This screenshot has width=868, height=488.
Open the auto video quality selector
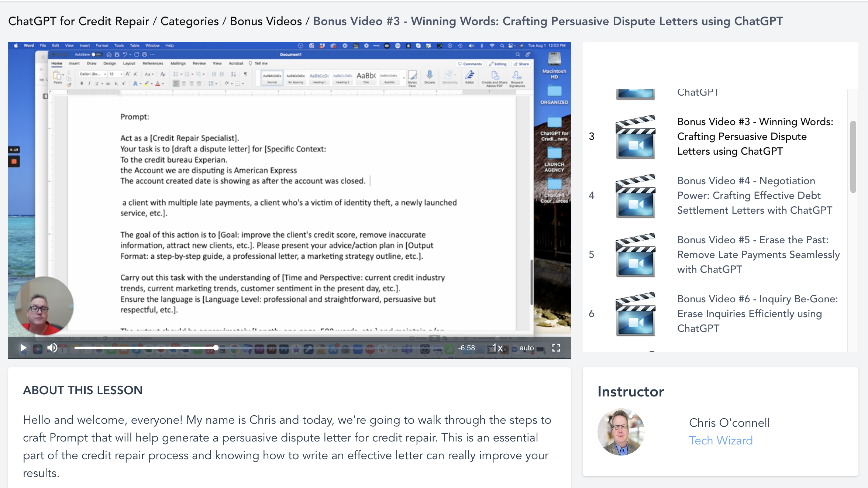527,348
